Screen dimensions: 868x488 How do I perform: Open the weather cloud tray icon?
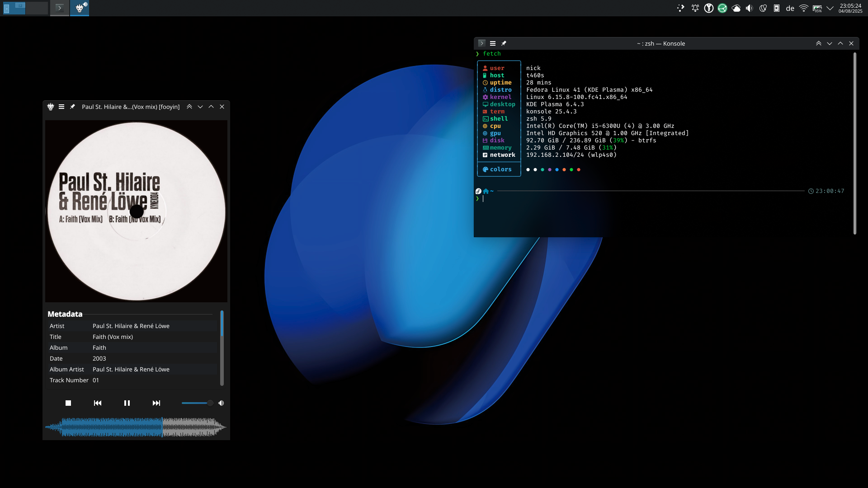[736, 8]
